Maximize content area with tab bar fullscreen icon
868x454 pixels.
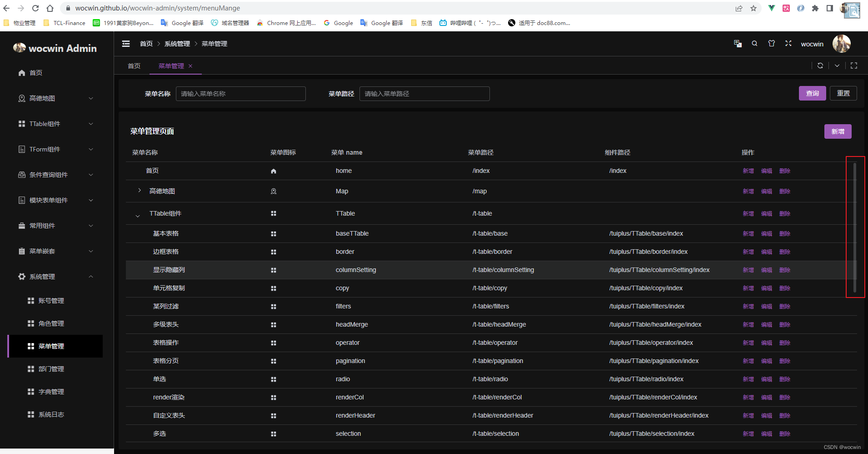(854, 66)
